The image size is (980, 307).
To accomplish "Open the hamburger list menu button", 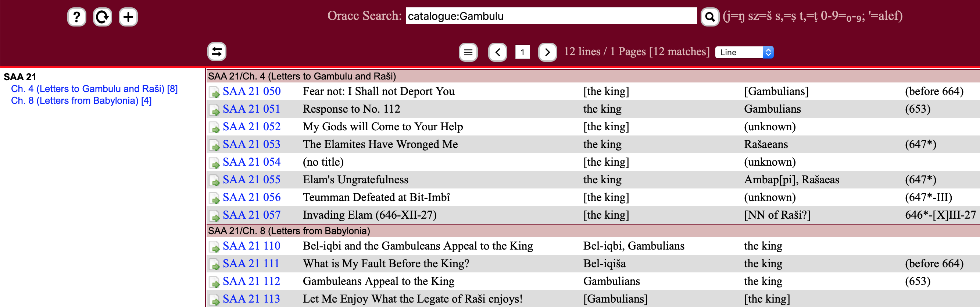I will point(468,52).
